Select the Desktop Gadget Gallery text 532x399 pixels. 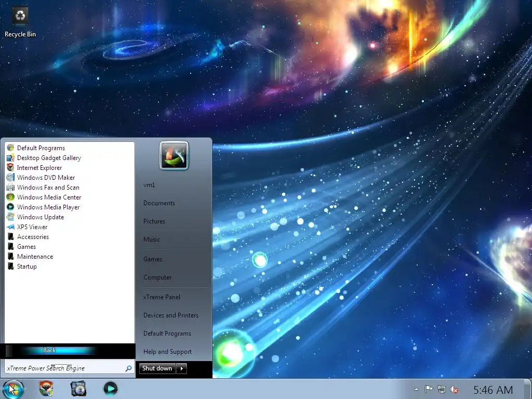[x=49, y=158]
